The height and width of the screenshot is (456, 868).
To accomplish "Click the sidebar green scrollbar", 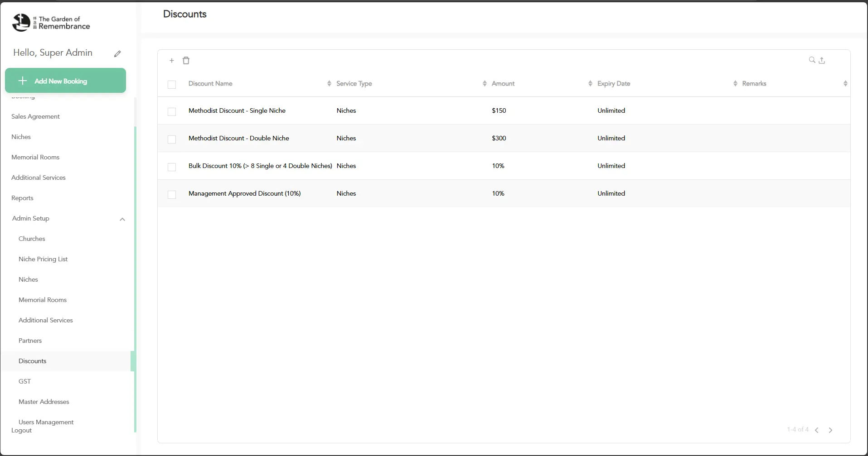I will point(135,272).
